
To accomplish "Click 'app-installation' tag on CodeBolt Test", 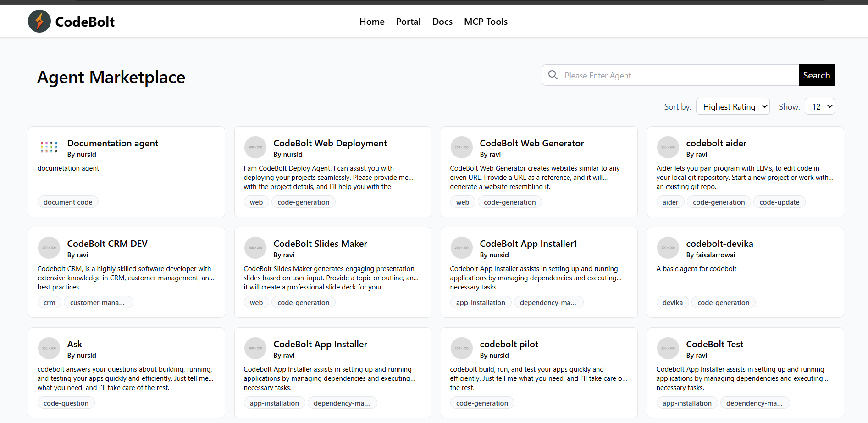I will [687, 403].
